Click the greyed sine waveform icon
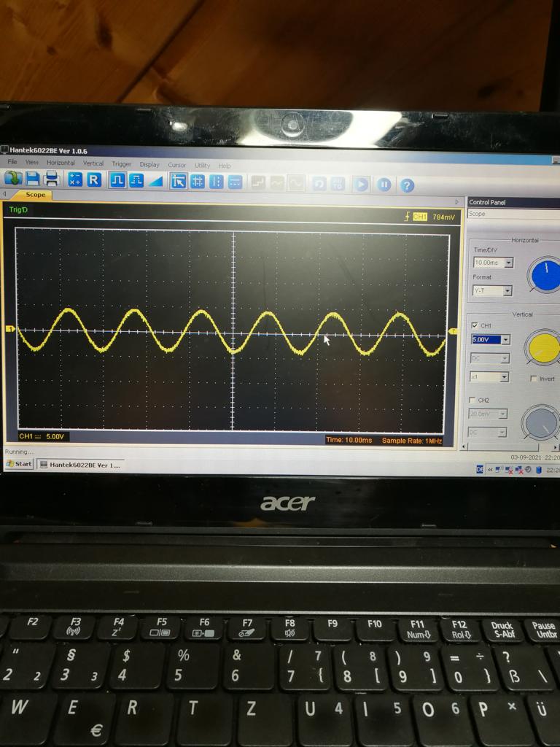 [x=296, y=183]
